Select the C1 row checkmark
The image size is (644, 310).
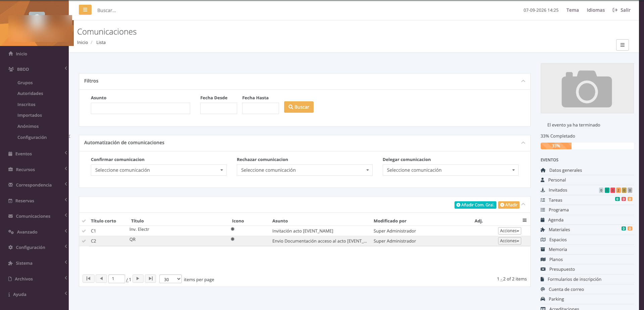84,231
